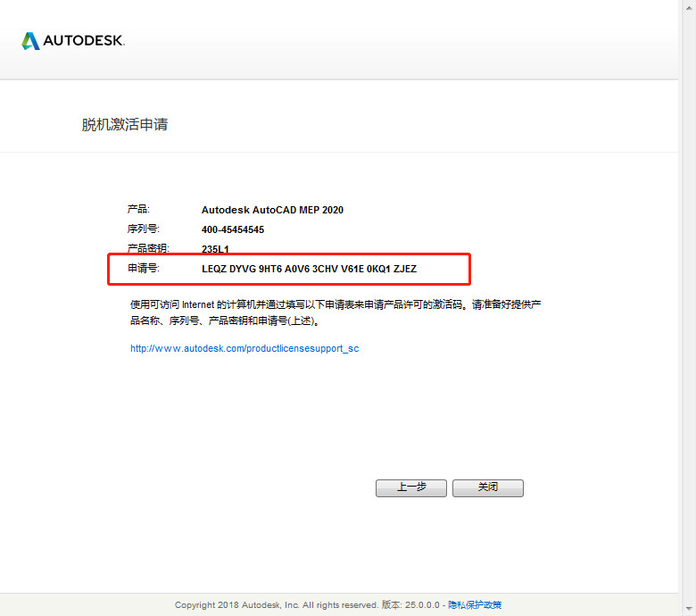Image resolution: width=696 pixels, height=616 pixels.
Task: Select product name Autodesk AutoCAD MEP 2020
Action: tap(272, 210)
